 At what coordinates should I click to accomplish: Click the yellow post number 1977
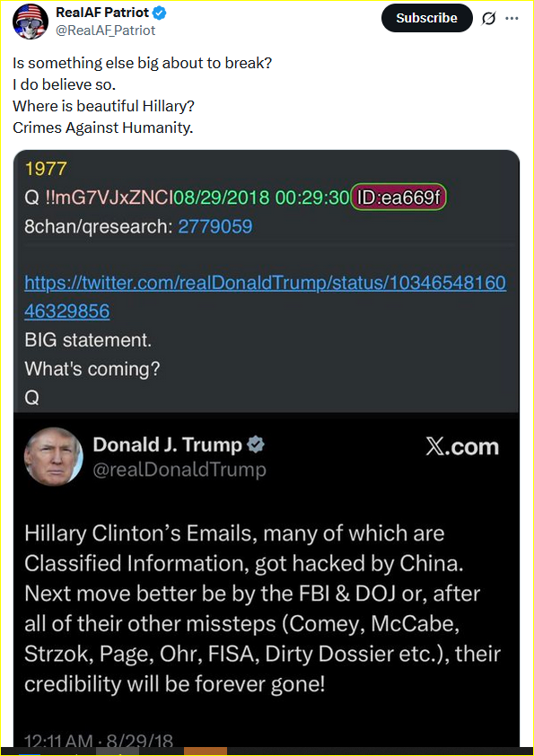coord(46,169)
